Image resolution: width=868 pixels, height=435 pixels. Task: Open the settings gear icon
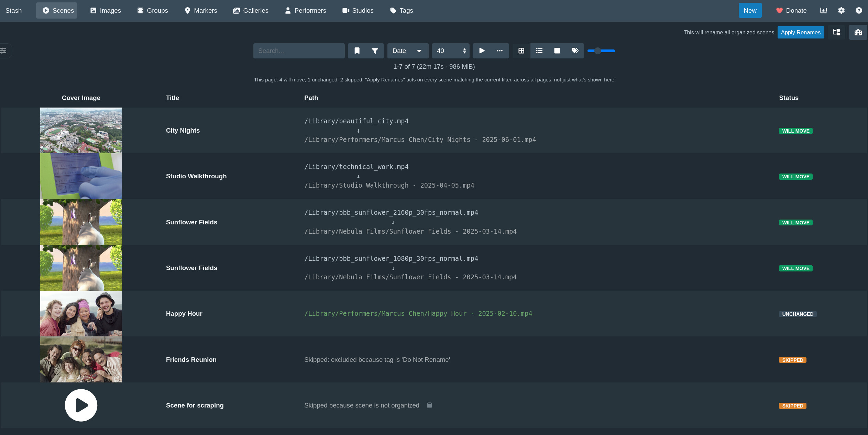[x=841, y=11]
